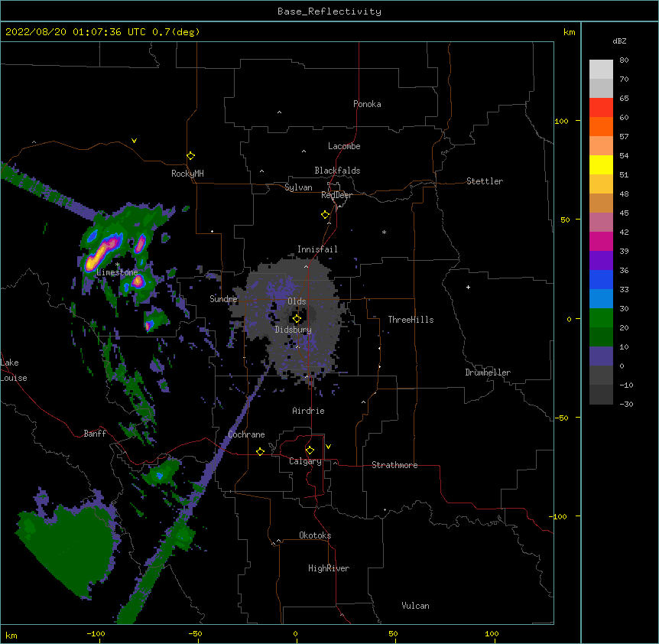Click the intense storm core northwest of Limestone
The image size is (659, 644).
pos(101,253)
